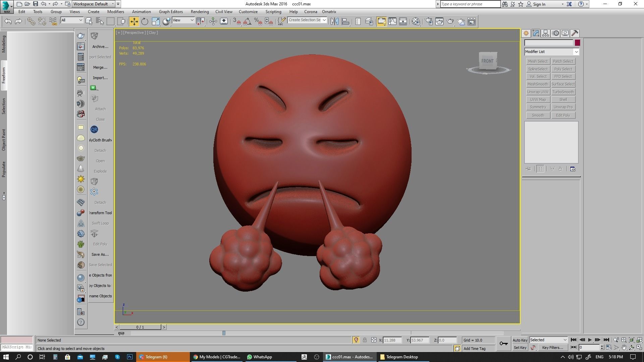The height and width of the screenshot is (362, 644).
Task: Select the Select and Move tool
Action: click(x=134, y=21)
